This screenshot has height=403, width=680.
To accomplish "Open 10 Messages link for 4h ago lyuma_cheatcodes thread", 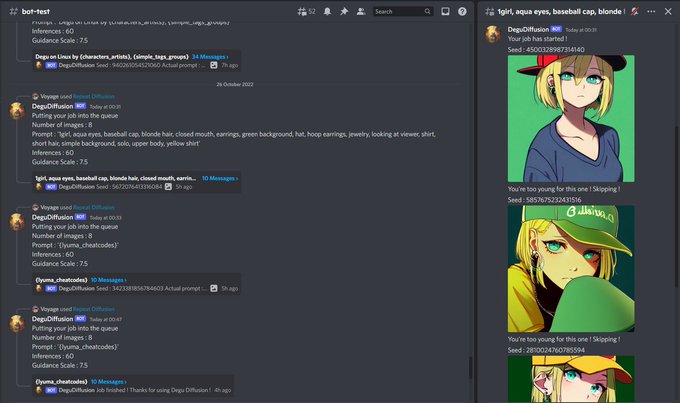I will point(108,382).
